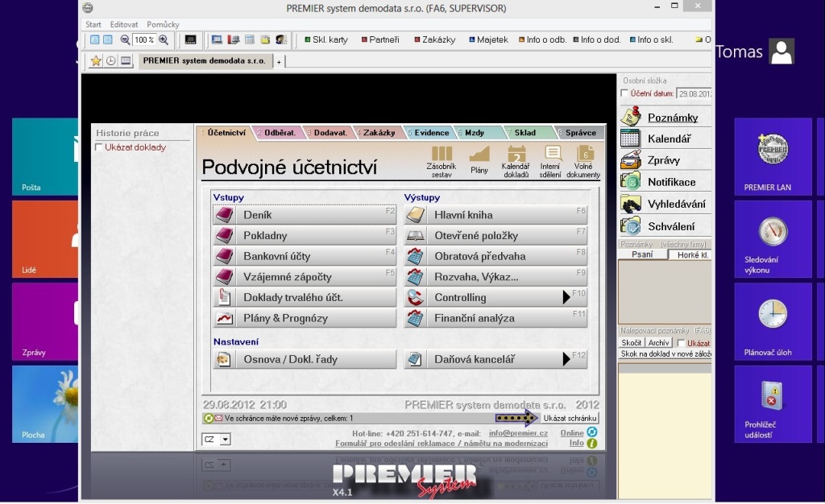Open the CZ language dropdown
This screenshot has height=504, width=825.
tap(226, 439)
